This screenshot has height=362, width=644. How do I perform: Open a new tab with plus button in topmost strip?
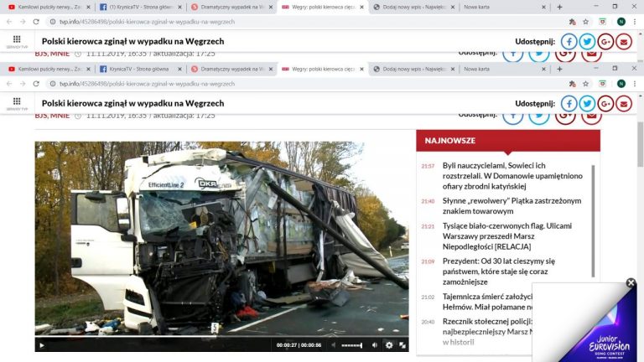[x=559, y=7]
